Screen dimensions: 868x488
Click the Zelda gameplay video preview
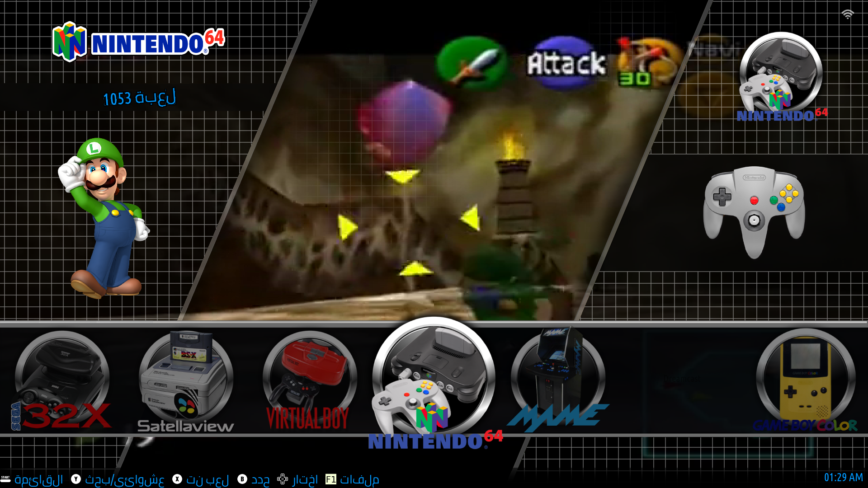tap(434, 181)
